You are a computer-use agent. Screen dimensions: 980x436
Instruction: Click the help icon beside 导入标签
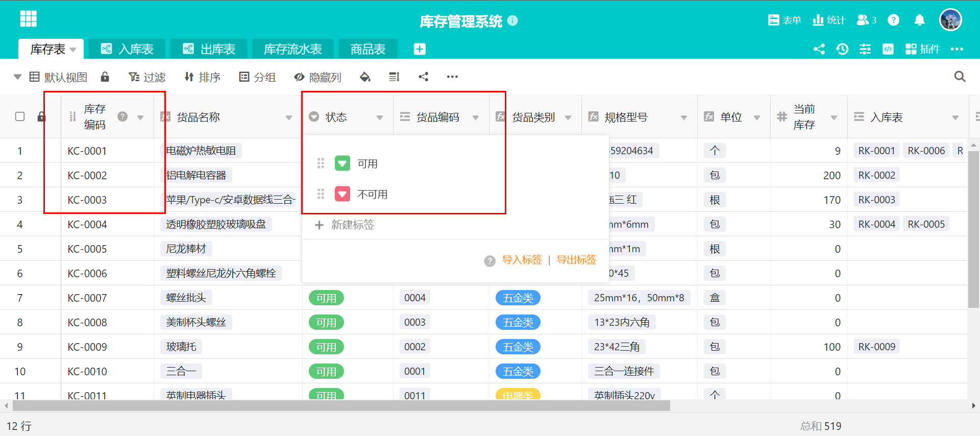click(490, 261)
